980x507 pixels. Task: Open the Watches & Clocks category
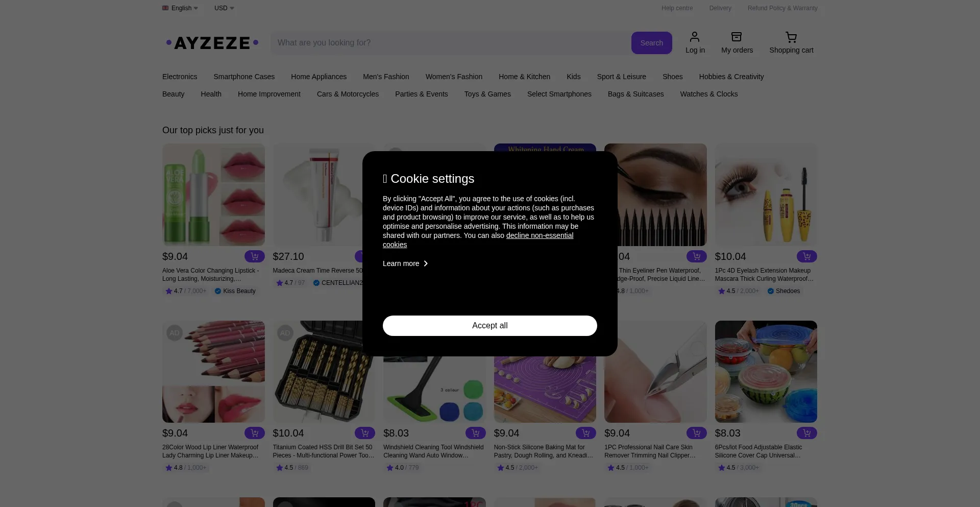pyautogui.click(x=708, y=94)
